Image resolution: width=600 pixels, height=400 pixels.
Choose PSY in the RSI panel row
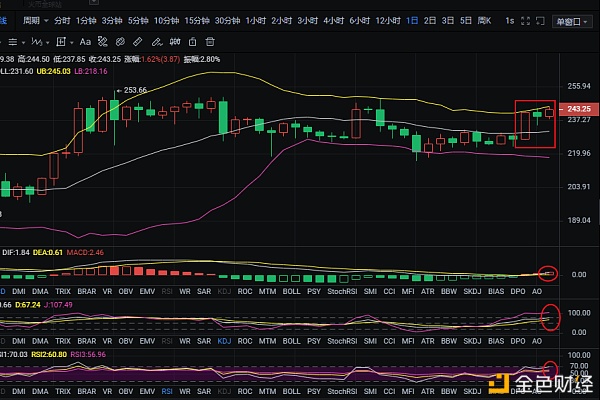click(314, 391)
